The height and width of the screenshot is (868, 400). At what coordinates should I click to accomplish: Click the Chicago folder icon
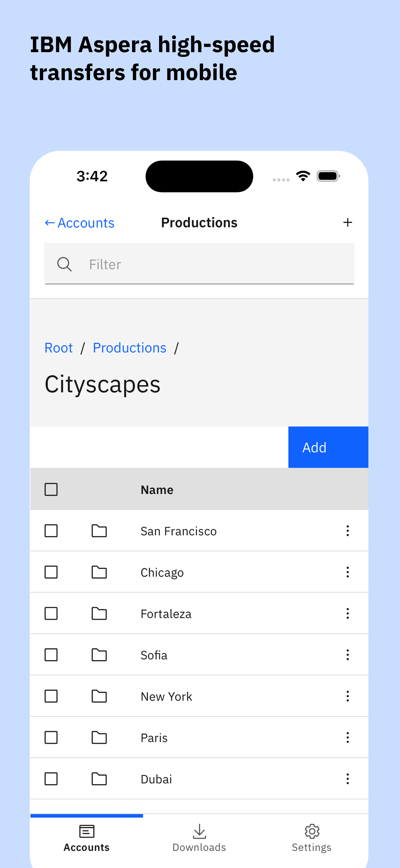[99, 572]
